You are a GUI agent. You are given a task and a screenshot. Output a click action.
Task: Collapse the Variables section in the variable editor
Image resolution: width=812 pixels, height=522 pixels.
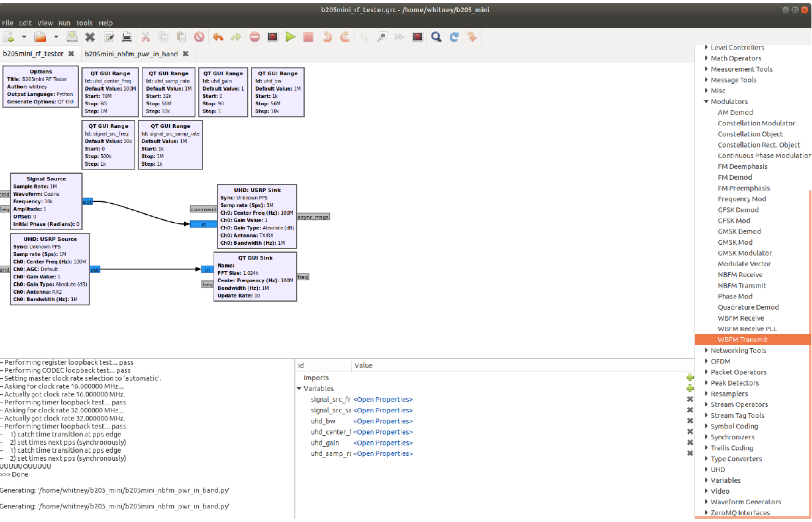pyautogui.click(x=299, y=389)
